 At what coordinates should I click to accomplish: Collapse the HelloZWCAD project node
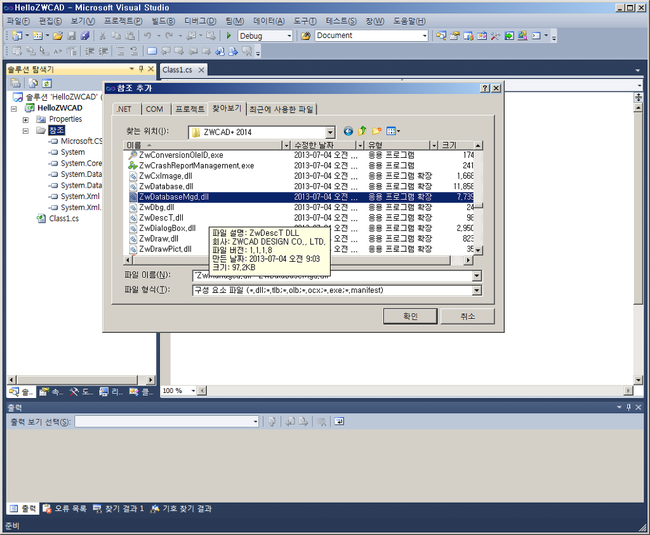(x=14, y=109)
